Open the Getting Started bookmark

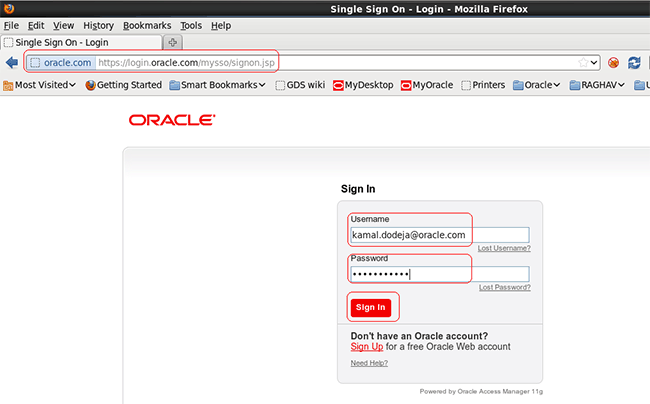124,85
